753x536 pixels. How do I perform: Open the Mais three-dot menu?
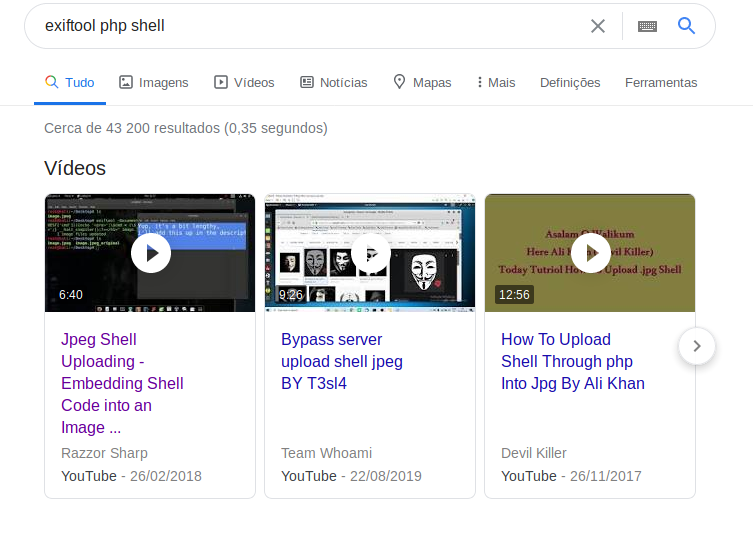click(496, 83)
